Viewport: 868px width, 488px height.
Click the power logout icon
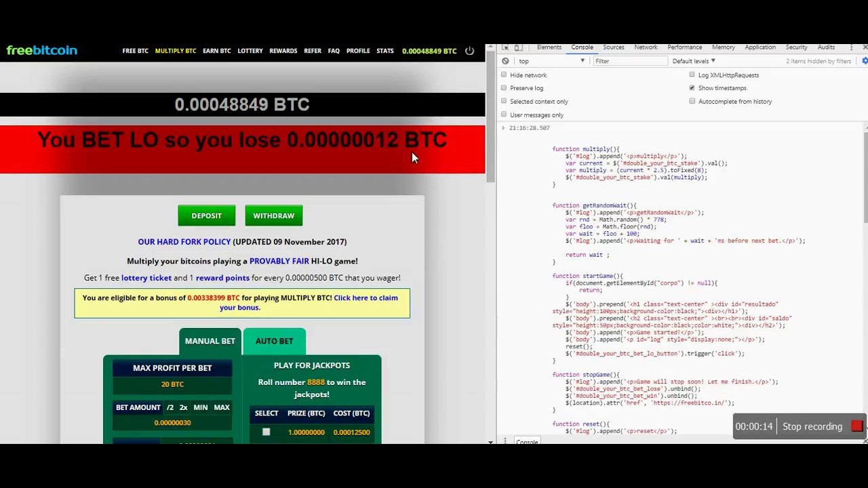tap(469, 51)
